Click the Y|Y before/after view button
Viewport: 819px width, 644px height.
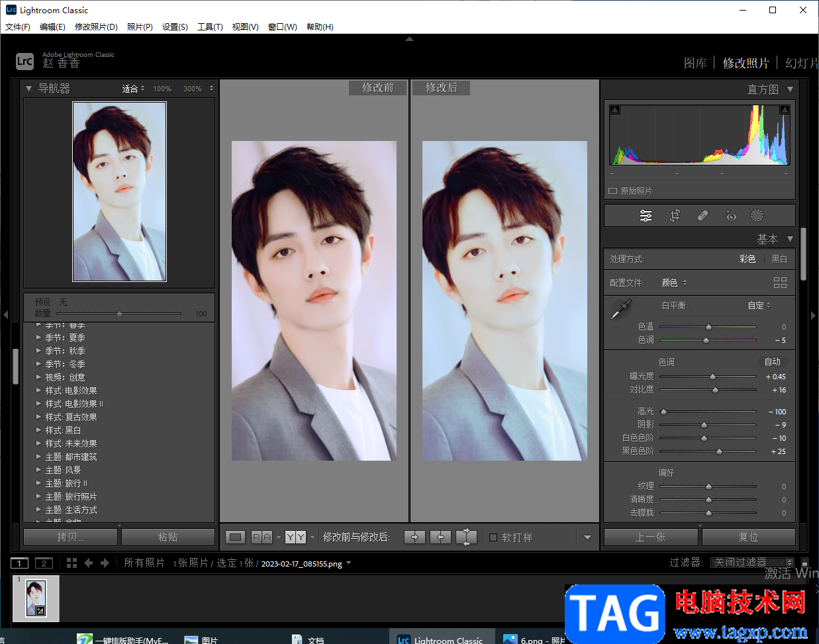point(295,537)
